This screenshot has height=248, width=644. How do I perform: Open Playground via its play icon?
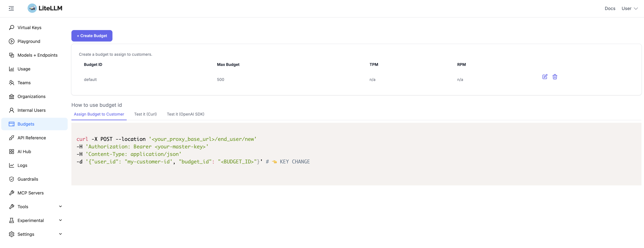(11, 41)
